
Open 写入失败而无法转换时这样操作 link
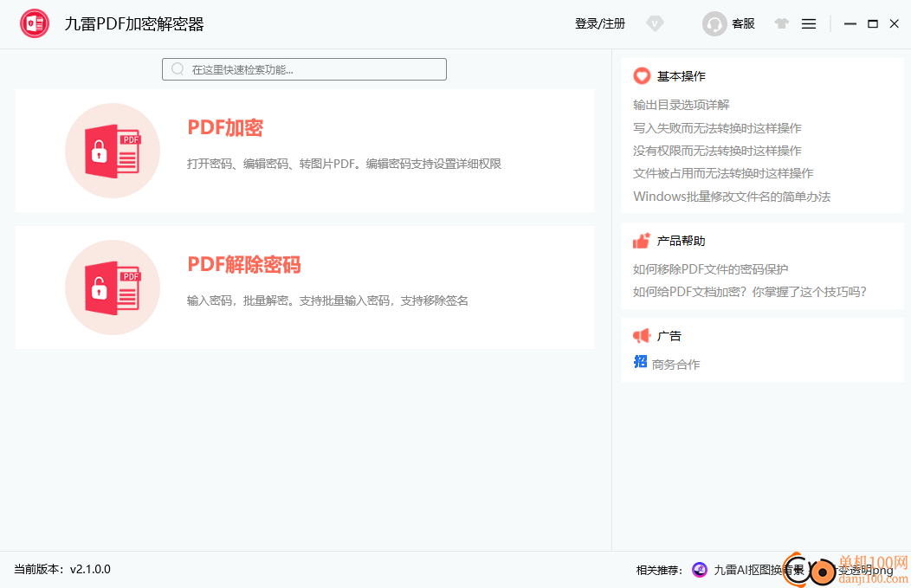click(x=717, y=128)
